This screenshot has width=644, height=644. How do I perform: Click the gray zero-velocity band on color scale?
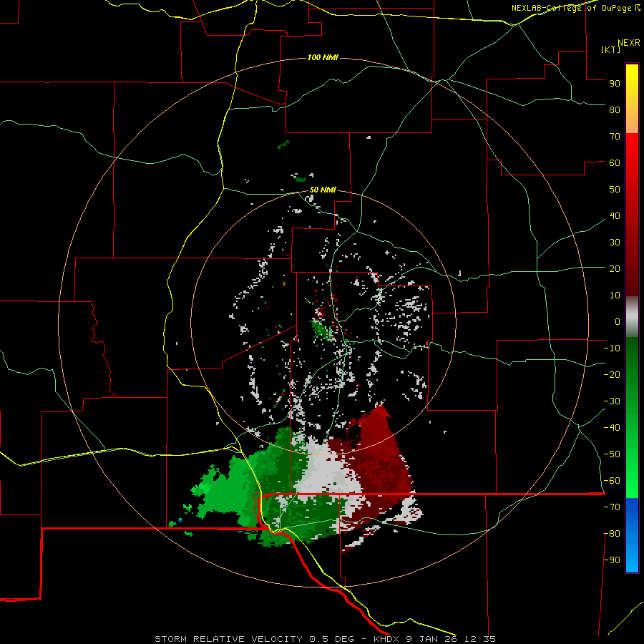[x=632, y=316]
